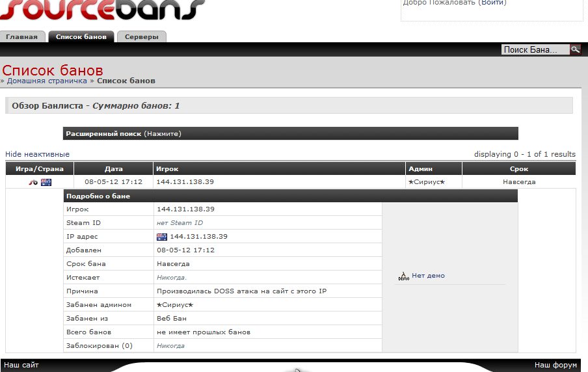
Task: Click the Всего банов label
Action: click(89, 332)
